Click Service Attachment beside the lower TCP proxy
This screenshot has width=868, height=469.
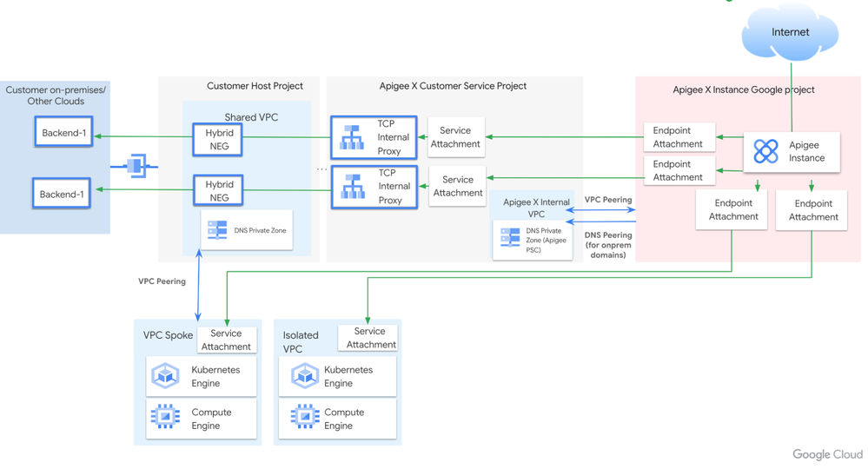click(457, 187)
